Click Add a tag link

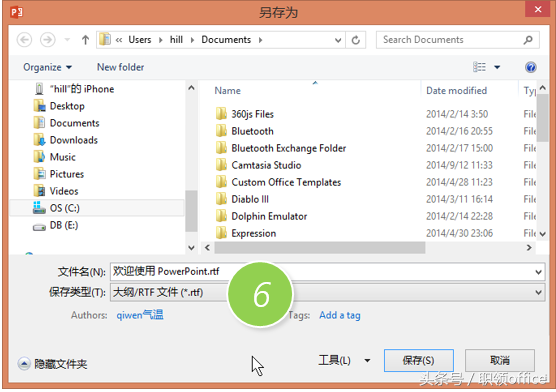tap(340, 315)
